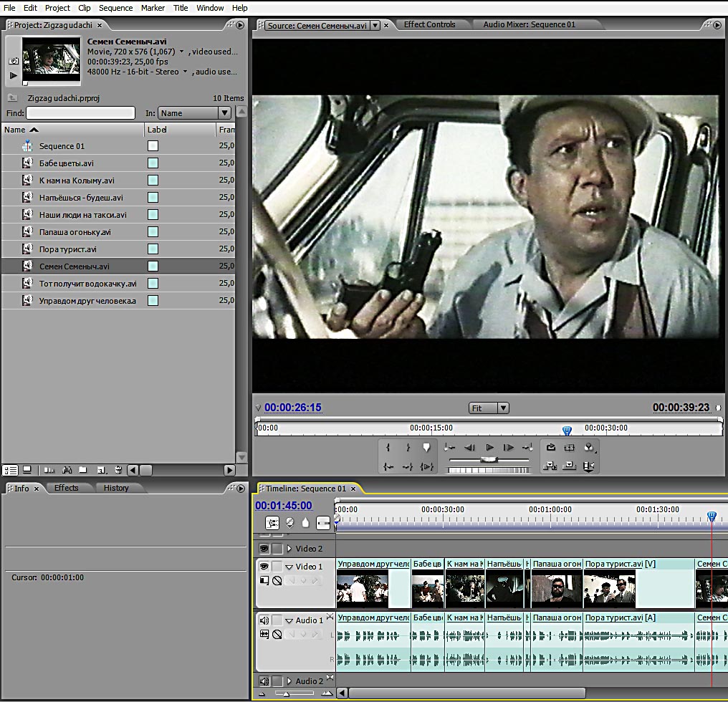
Task: Set unnumbered marker in Timeline
Action: (x=305, y=523)
